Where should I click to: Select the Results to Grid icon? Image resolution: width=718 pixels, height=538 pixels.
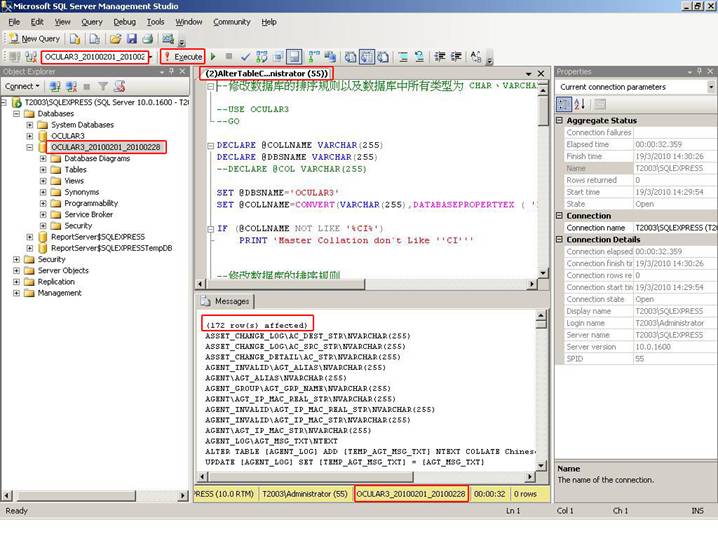pyautogui.click(x=367, y=57)
